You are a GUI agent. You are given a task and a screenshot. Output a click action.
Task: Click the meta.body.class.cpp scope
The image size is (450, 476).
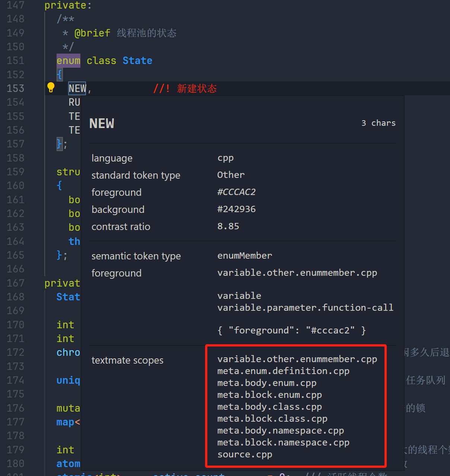[269, 407]
